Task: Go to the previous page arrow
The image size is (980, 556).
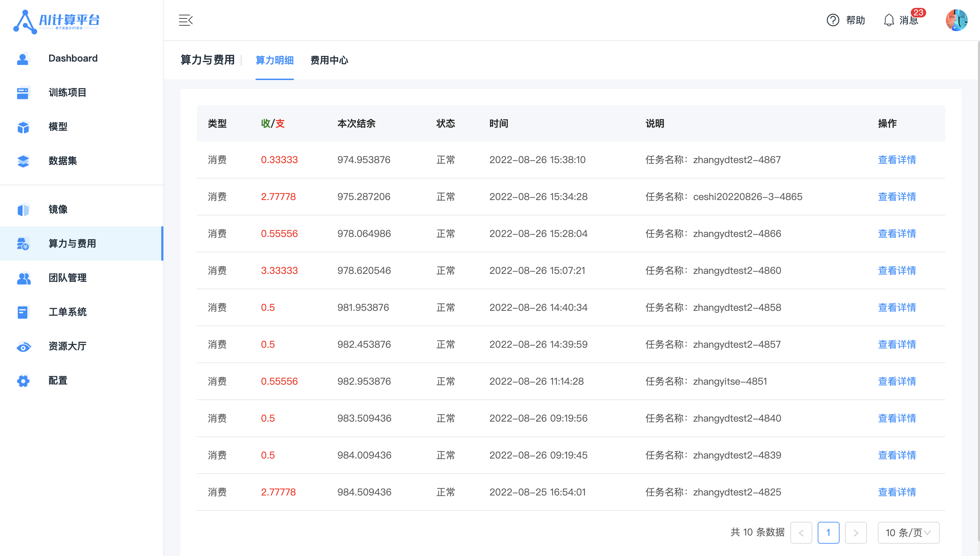Action: coord(801,533)
